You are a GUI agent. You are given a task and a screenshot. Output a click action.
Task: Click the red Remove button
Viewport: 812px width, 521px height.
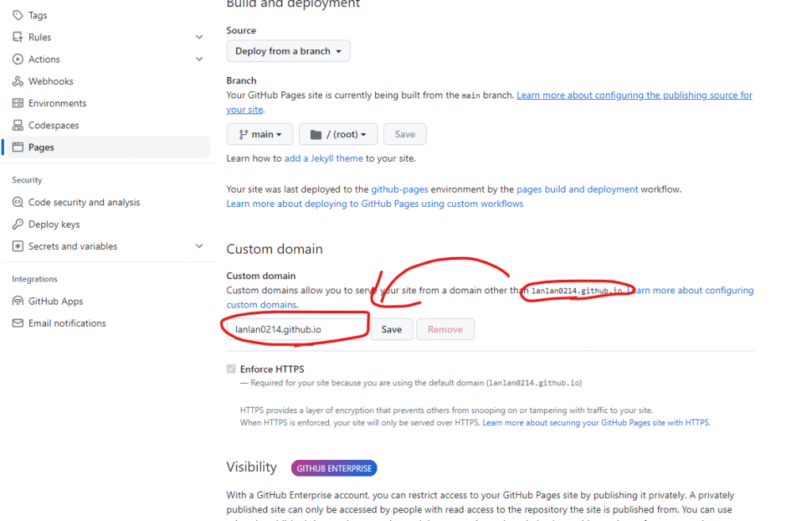click(446, 329)
